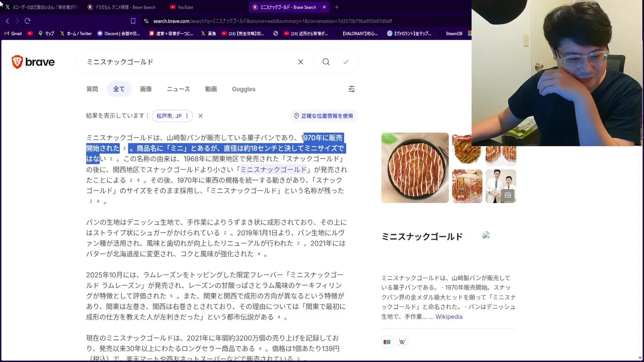
Task: Open site settings icon in address bar
Action: [146, 21]
